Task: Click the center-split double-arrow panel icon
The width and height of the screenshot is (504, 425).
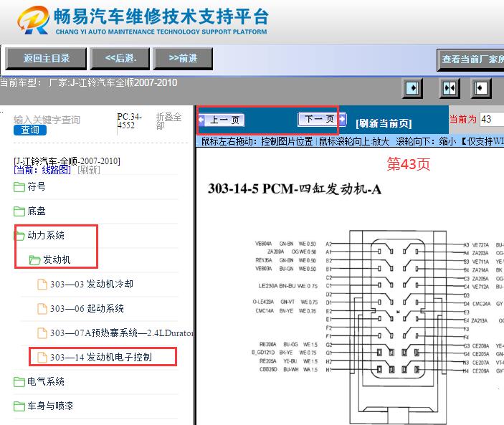Action: click(450, 88)
